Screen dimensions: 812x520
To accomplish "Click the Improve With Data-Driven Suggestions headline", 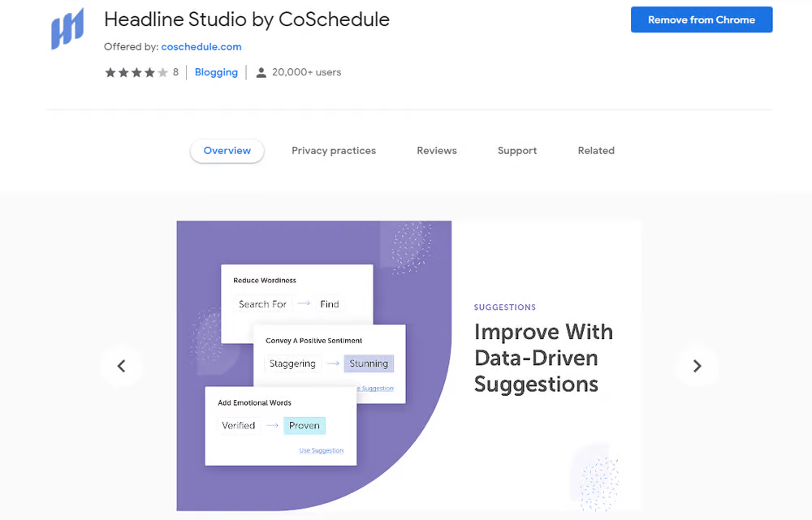I will [x=544, y=358].
